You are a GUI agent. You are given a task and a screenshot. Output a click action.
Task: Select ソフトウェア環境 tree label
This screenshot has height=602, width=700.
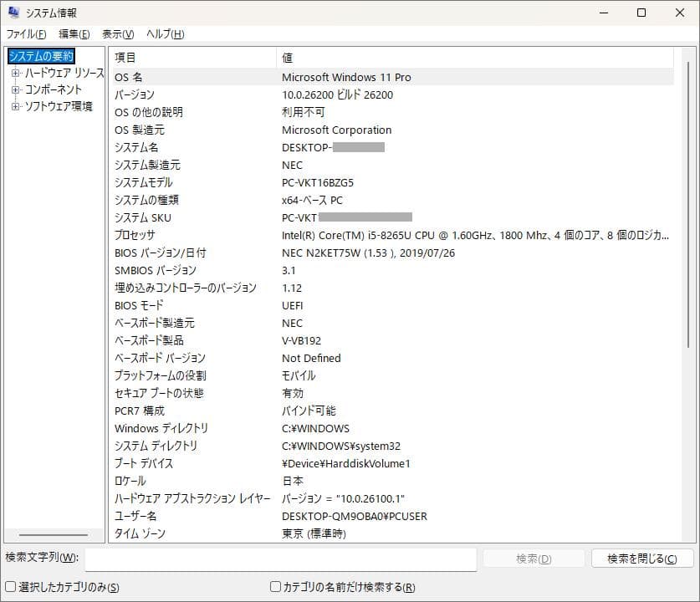click(x=59, y=106)
